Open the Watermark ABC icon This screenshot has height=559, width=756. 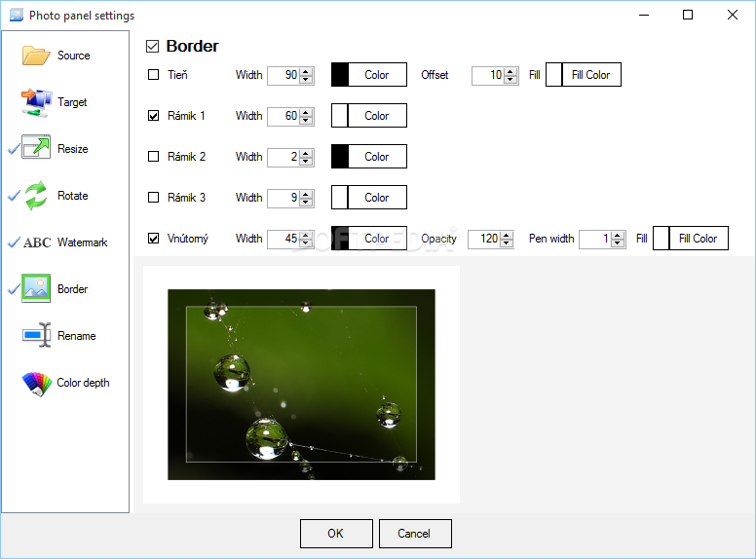click(37, 242)
